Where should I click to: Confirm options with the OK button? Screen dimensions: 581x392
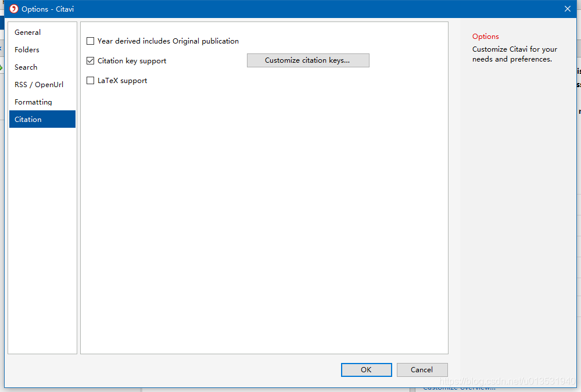(366, 370)
